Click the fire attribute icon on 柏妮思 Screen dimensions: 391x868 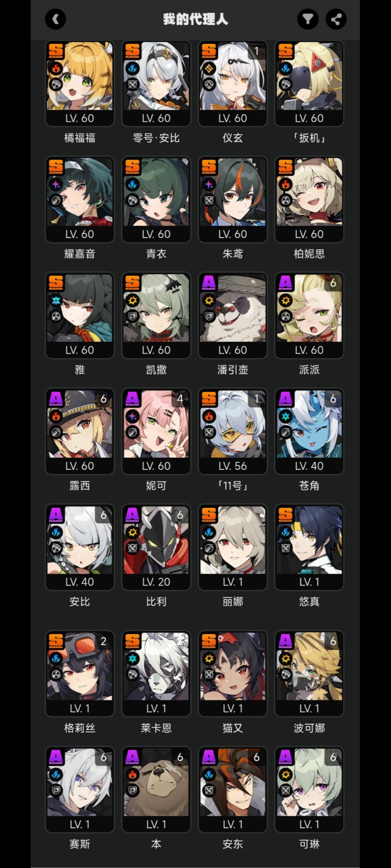pyautogui.click(x=286, y=184)
